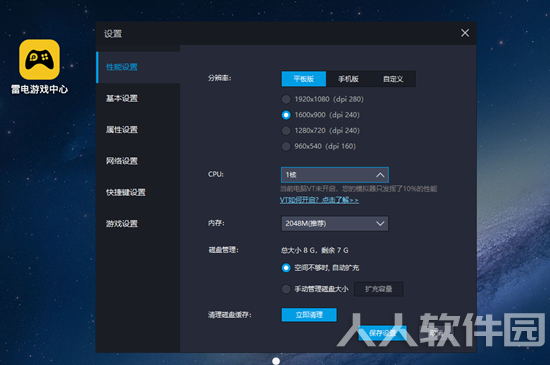Open the VT如何开启?点击了解>> link
The height and width of the screenshot is (365, 550).
click(319, 200)
